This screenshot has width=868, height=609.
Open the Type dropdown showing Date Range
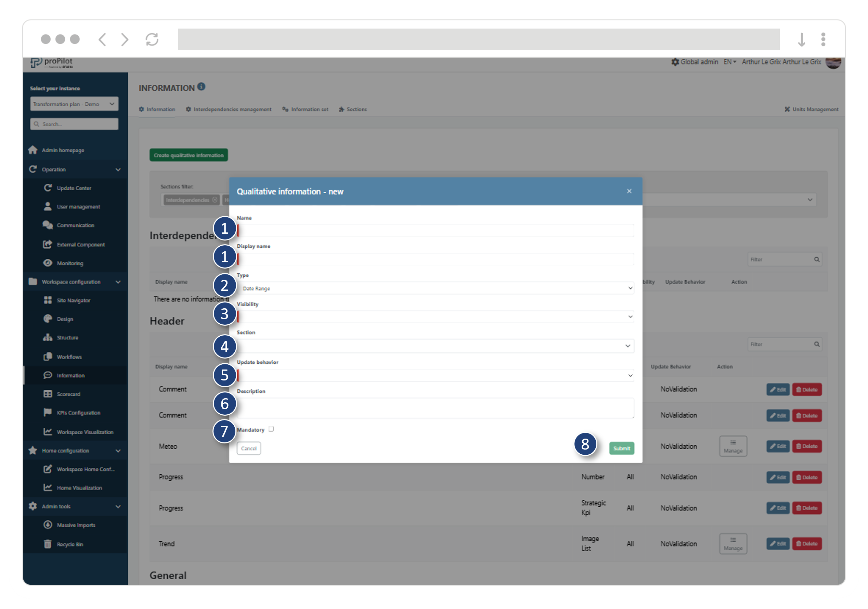435,288
